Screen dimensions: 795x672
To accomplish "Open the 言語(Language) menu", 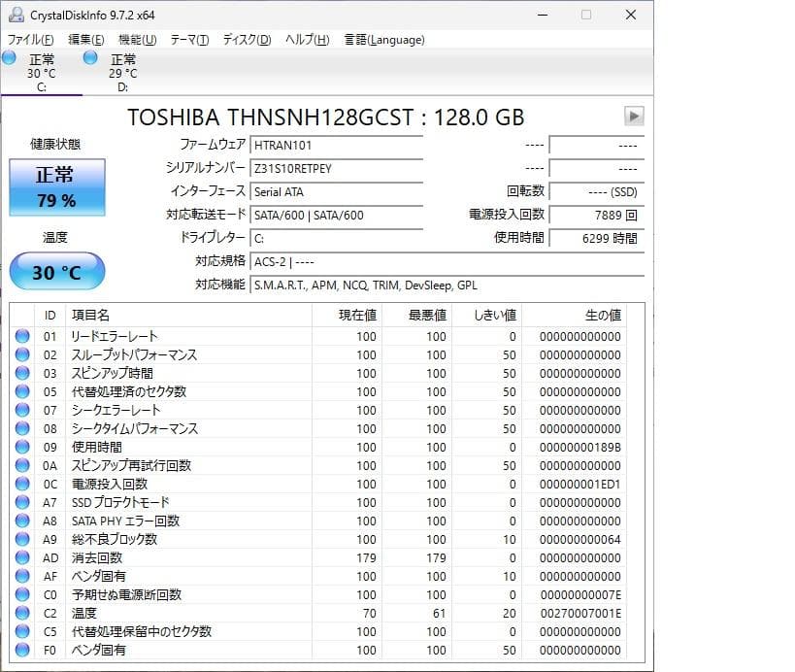I will click(386, 40).
